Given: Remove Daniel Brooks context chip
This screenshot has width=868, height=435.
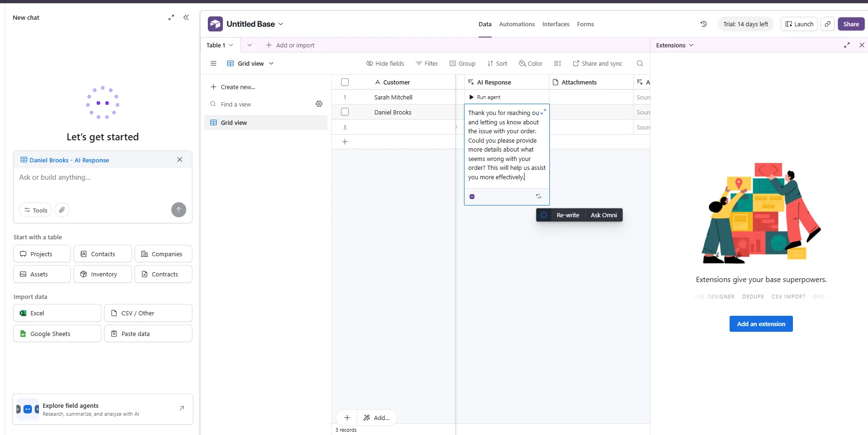Looking at the screenshot, I should pos(180,160).
